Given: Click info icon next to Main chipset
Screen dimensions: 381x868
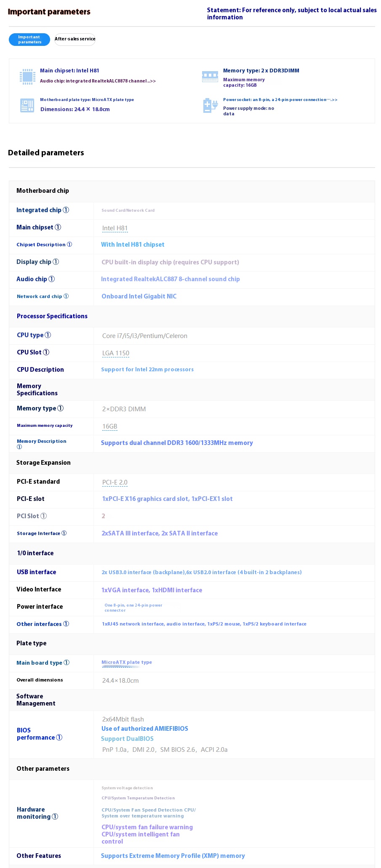Looking at the screenshot, I should 58,227.
